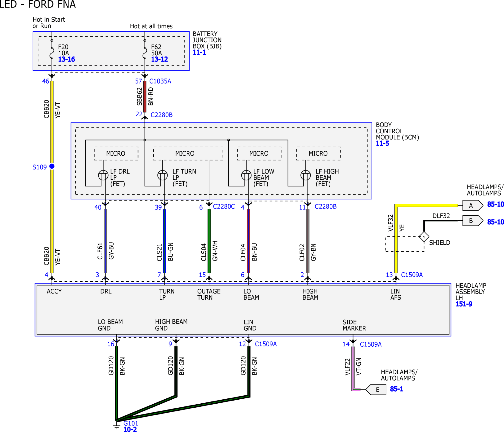Select the off-page connector arrow E
Screen dimensions: 504x432
tap(376, 390)
